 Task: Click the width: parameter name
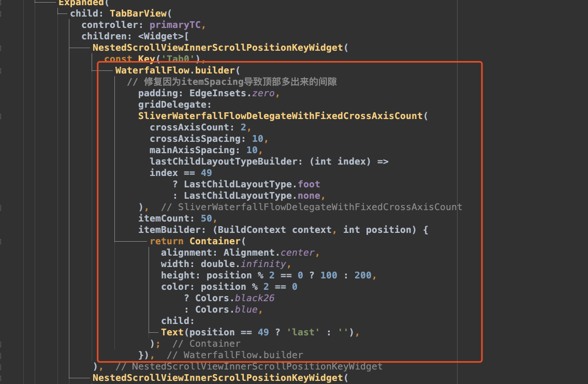(x=178, y=264)
